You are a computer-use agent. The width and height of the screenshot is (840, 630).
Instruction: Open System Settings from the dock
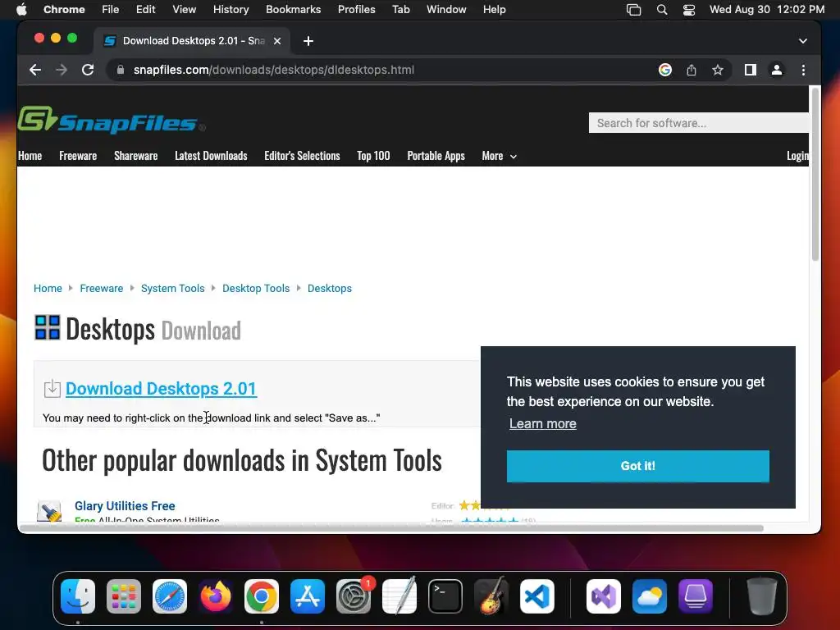[x=354, y=596]
